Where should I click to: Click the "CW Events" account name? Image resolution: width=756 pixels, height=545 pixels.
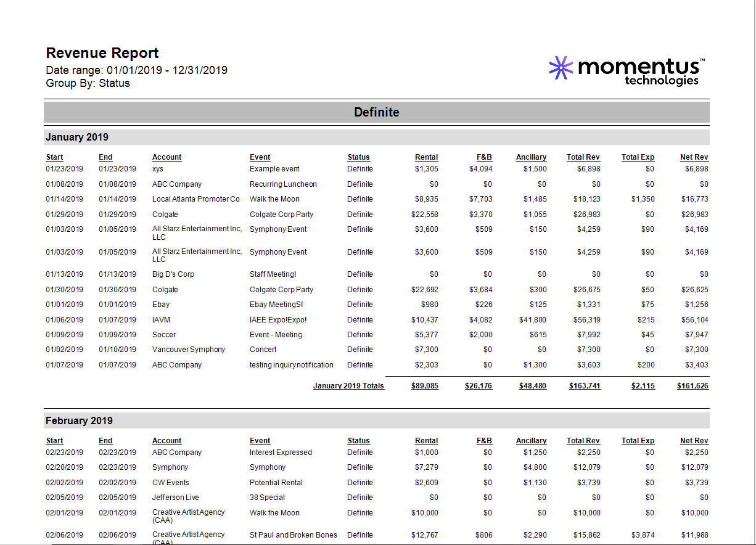pos(171,483)
